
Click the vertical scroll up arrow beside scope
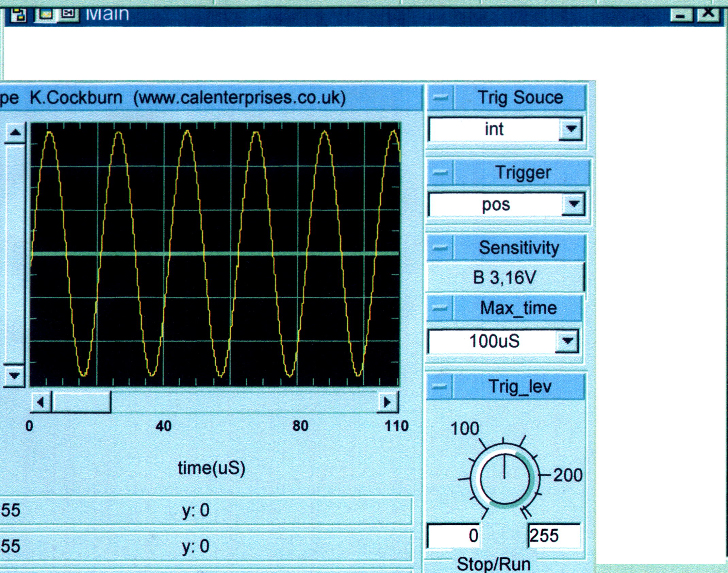pyautogui.click(x=15, y=133)
